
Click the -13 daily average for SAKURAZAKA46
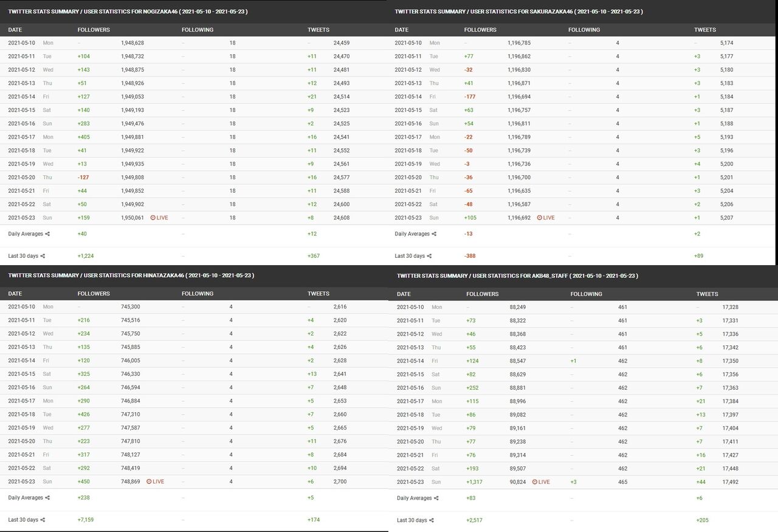[x=469, y=234]
